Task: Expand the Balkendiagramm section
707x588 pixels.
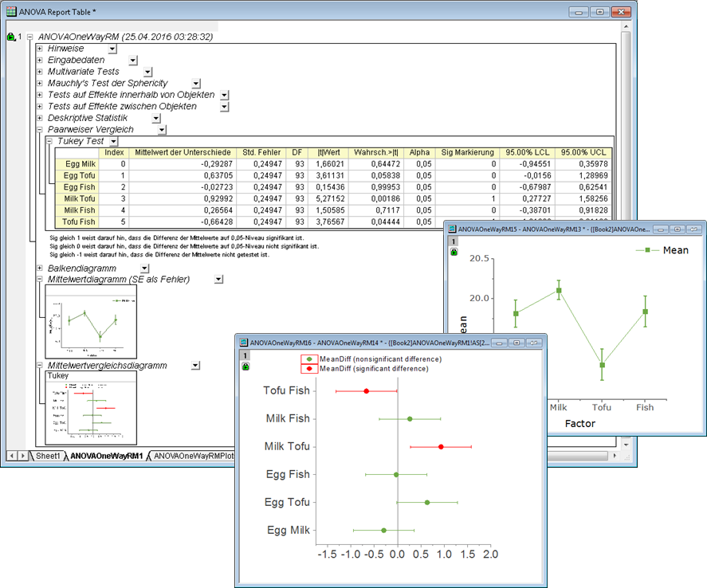Action: (x=40, y=268)
